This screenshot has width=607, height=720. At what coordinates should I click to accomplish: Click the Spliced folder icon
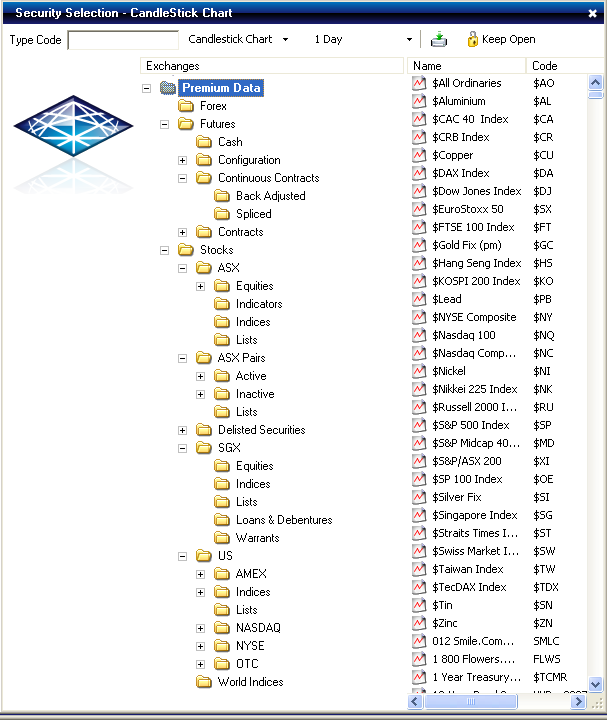pos(221,214)
